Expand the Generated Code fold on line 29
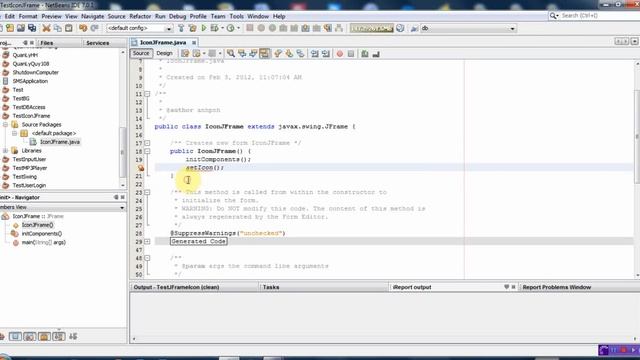Image resolution: width=640 pixels, height=360 pixels. [147, 242]
